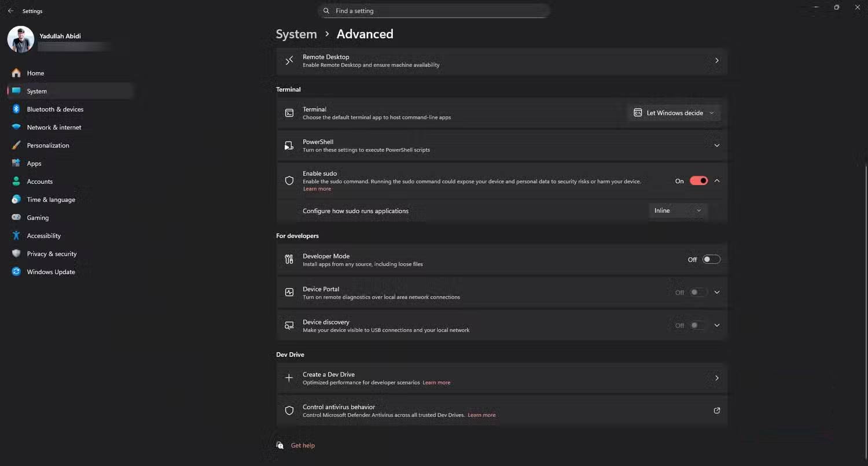Viewport: 868px width, 466px height.
Task: Expand the Device Portal chevron
Action: (717, 293)
